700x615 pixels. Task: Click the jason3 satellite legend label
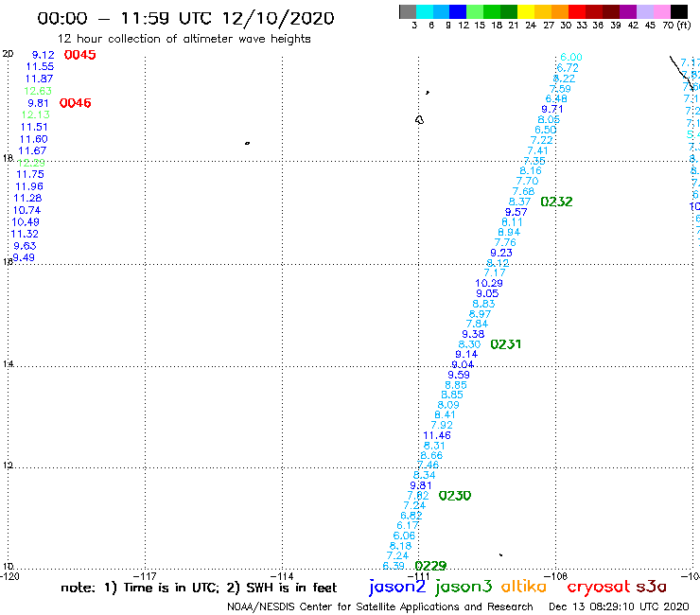(464, 587)
